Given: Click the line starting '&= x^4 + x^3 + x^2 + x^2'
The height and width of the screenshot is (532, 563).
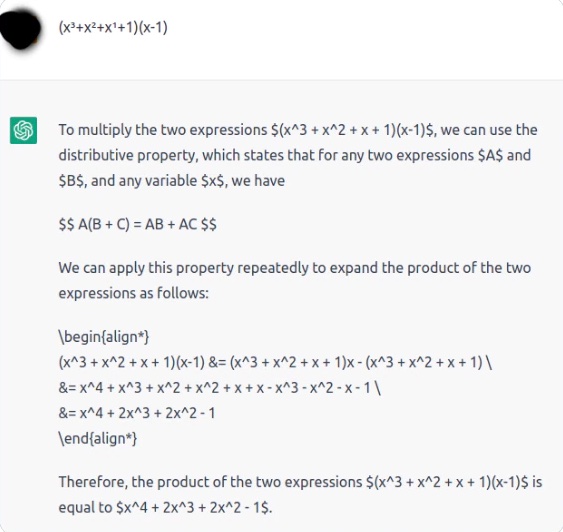Looking at the screenshot, I should [x=220, y=388].
